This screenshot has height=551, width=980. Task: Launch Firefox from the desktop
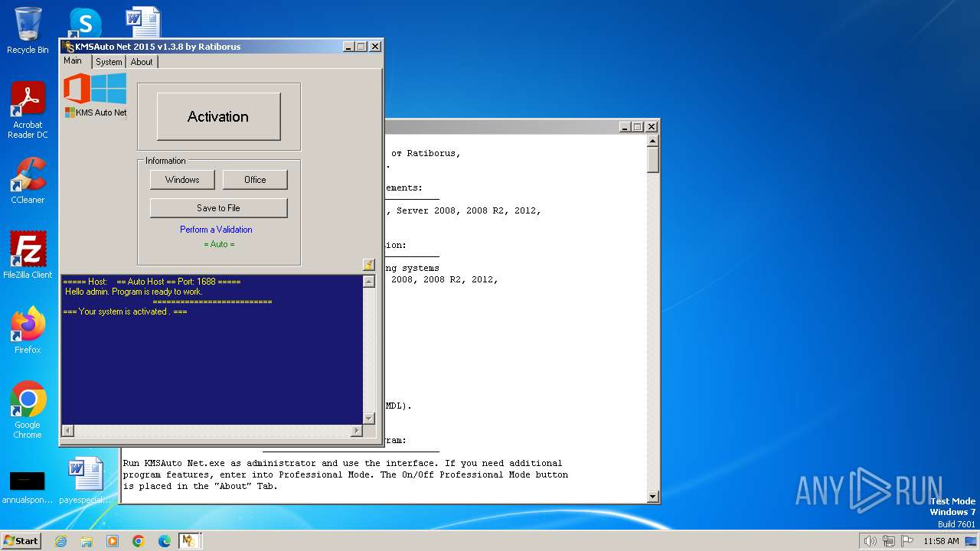point(28,331)
